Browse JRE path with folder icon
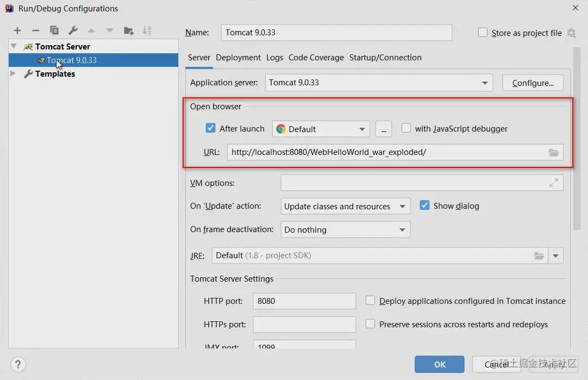This screenshot has height=380, width=588. point(539,256)
